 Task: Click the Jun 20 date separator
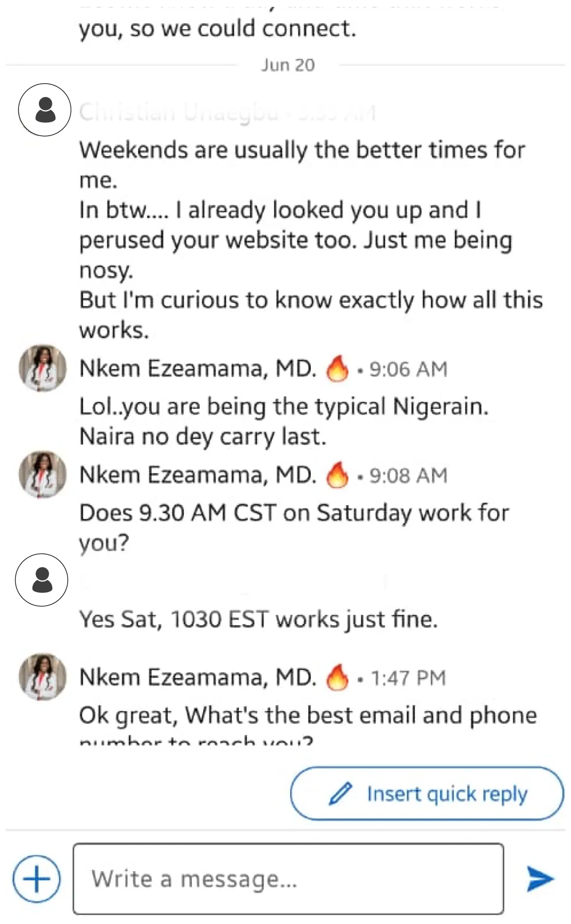pos(287,65)
